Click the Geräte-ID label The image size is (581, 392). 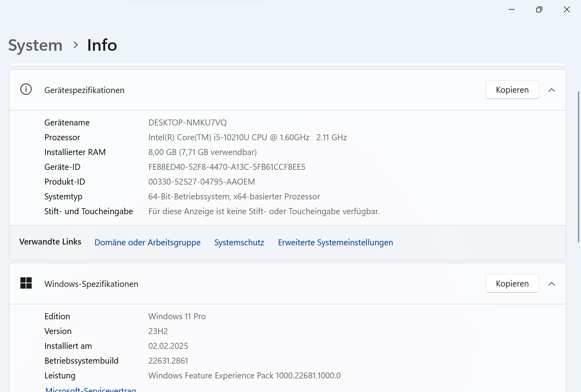pyautogui.click(x=62, y=167)
